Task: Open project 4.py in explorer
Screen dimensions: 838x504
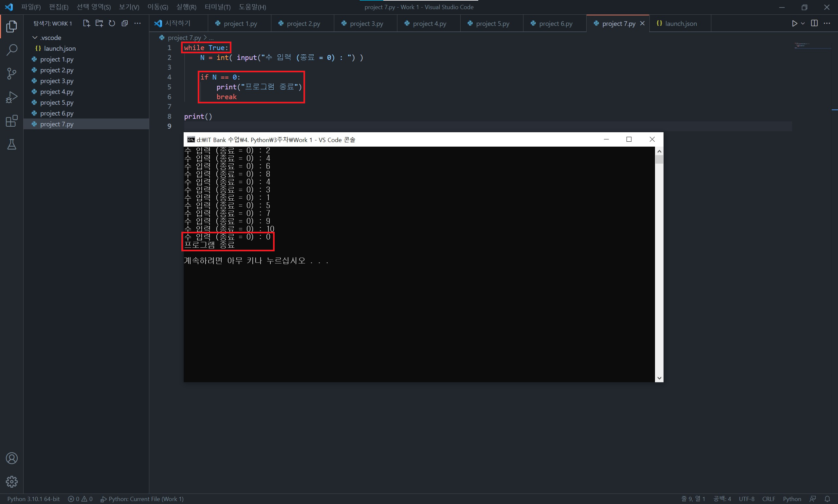Action: tap(57, 92)
